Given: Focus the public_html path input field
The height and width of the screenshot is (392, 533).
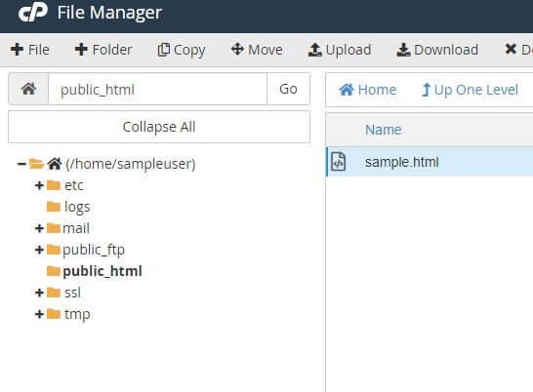Looking at the screenshot, I should [158, 89].
